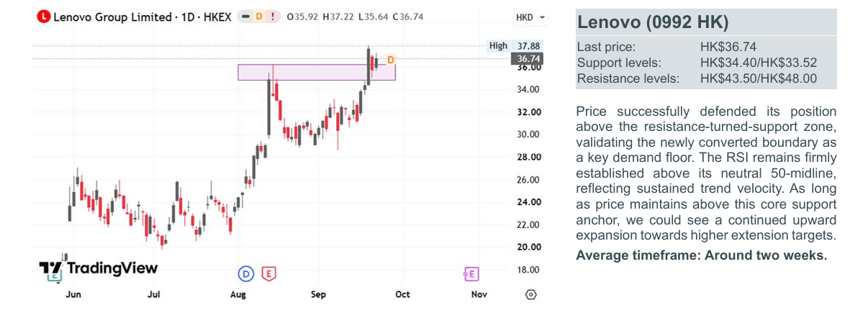Toggle the dash status pill in header
Viewport: 868px width, 318px height.
(x=245, y=17)
